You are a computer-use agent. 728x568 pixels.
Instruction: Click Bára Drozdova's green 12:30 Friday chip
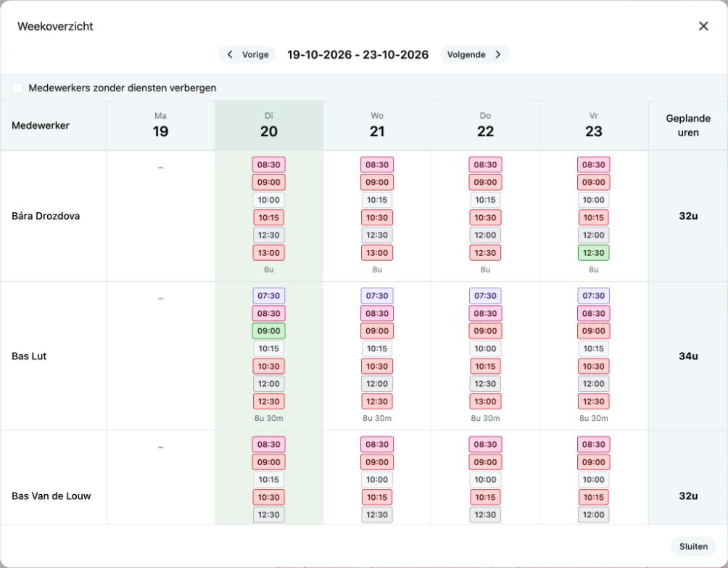(x=593, y=253)
